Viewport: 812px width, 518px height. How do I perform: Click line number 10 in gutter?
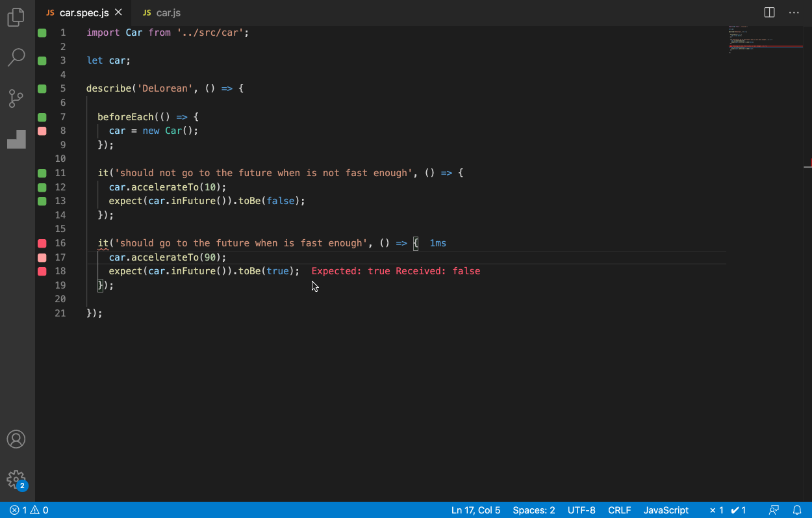tap(60, 159)
